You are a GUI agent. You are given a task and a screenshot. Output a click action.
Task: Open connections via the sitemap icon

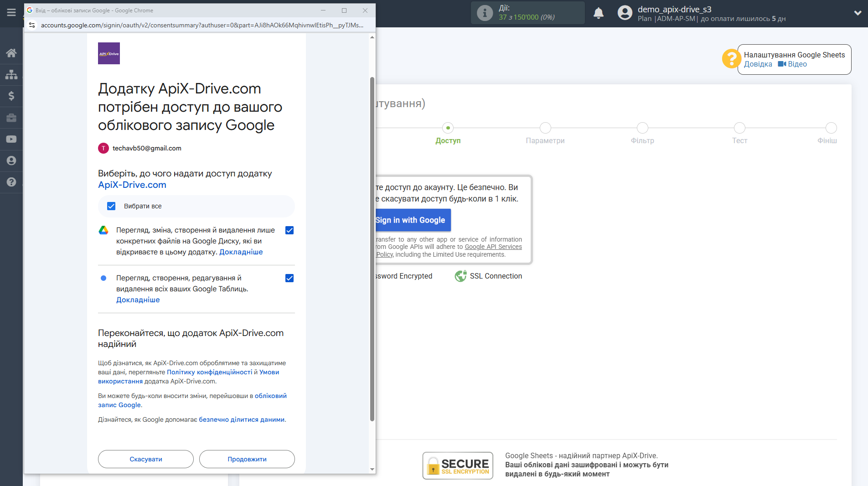point(11,74)
